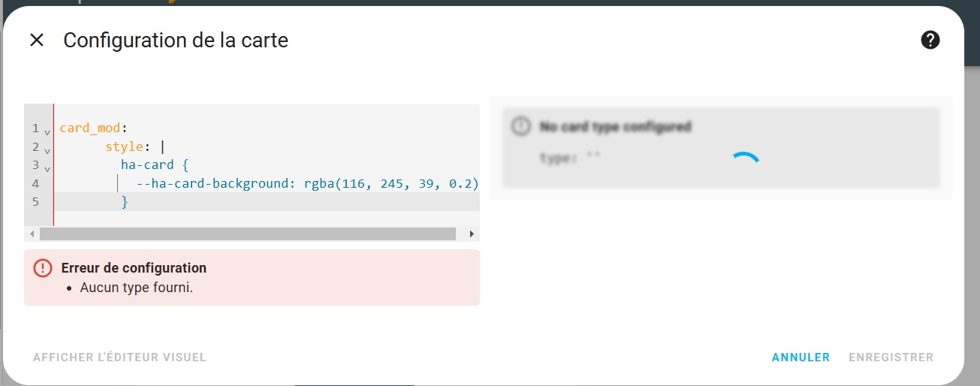Click the red error icon beside Erreur de configuration
980x386 pixels.
click(x=43, y=268)
